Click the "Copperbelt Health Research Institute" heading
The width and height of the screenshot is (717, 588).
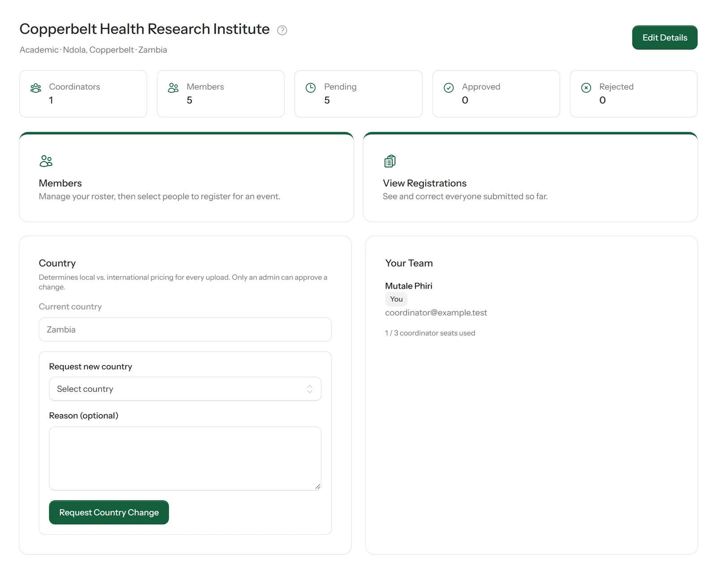tap(145, 29)
